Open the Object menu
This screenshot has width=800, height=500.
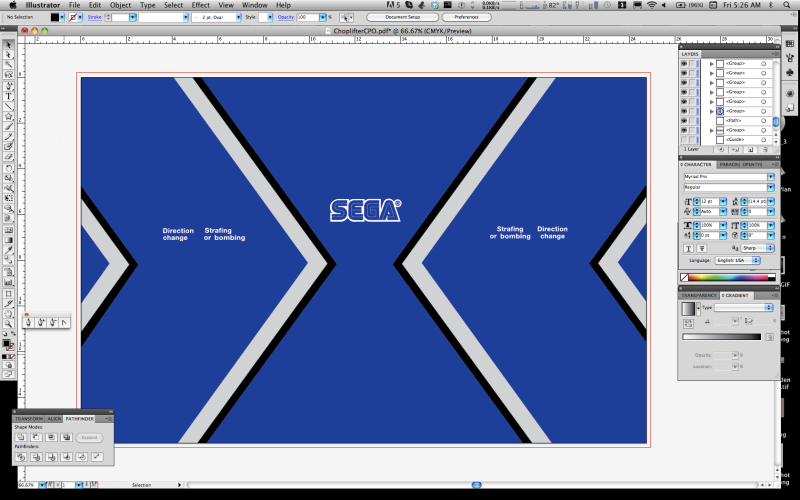tap(120, 5)
